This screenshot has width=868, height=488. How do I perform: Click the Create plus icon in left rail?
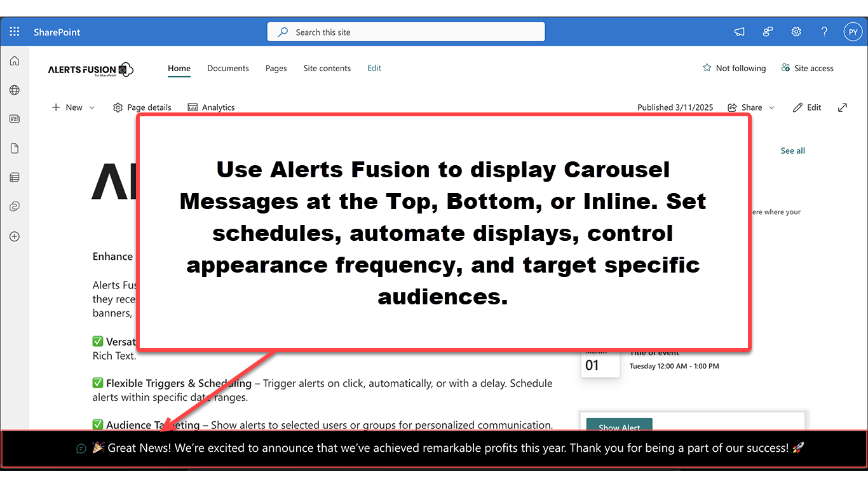coord(15,236)
